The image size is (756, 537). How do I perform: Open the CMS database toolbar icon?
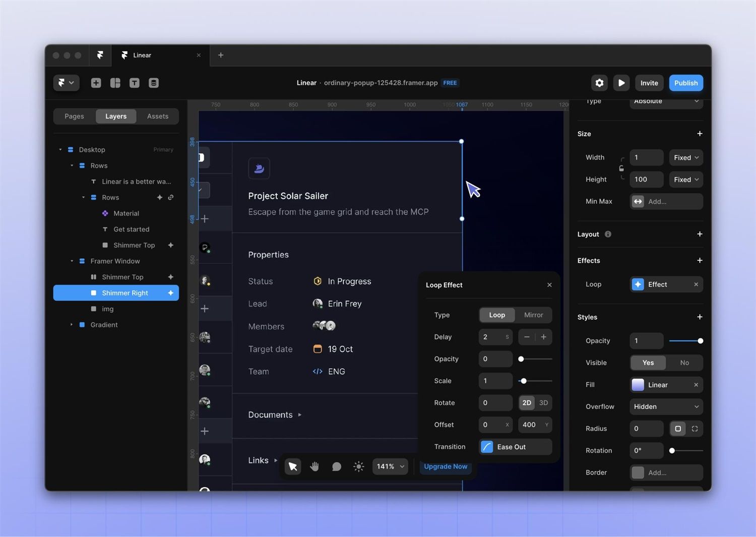[154, 83]
